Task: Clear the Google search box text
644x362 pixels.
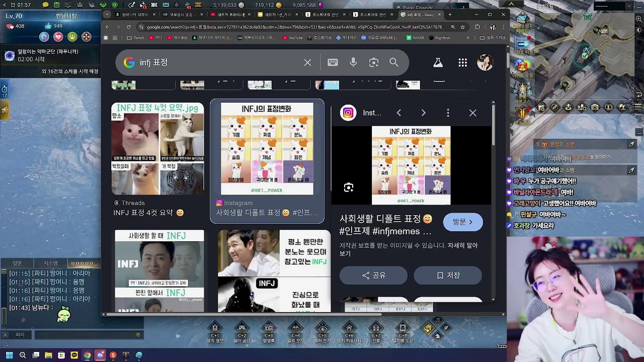Action: tap(307, 62)
